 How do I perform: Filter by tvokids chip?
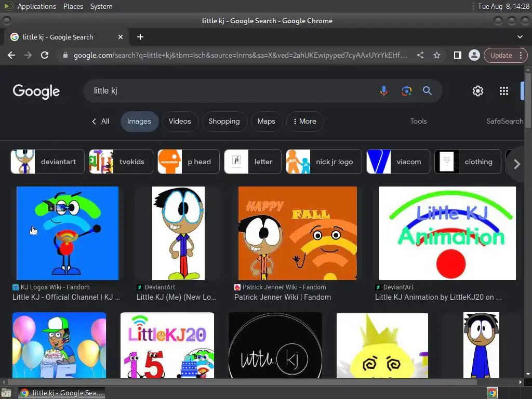[121, 162]
